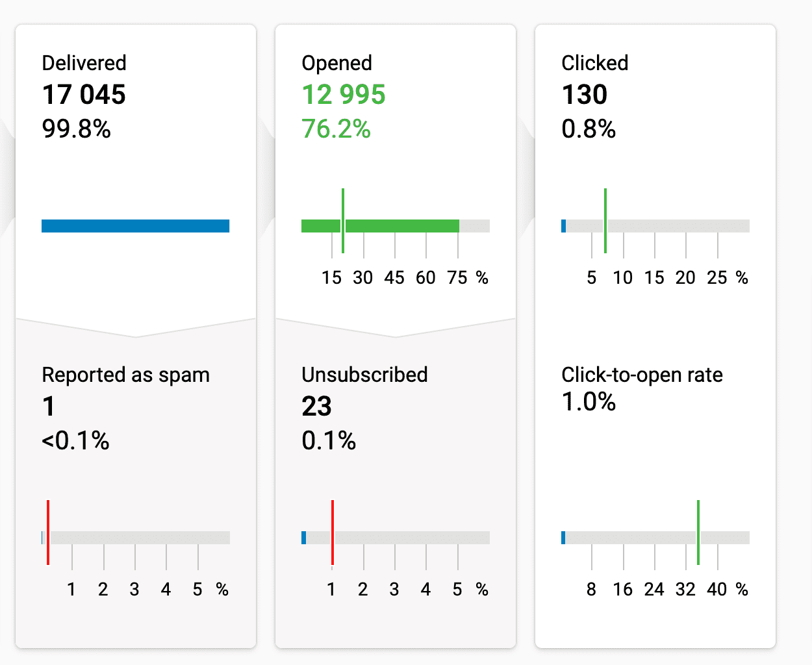The height and width of the screenshot is (665, 812).
Task: Click the Opened card title
Action: click(x=336, y=63)
